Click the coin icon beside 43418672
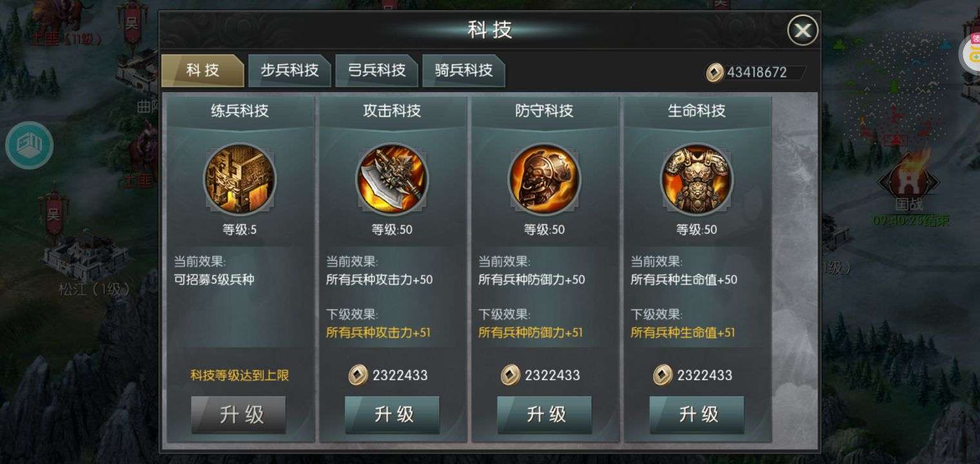980x464 pixels. (714, 72)
